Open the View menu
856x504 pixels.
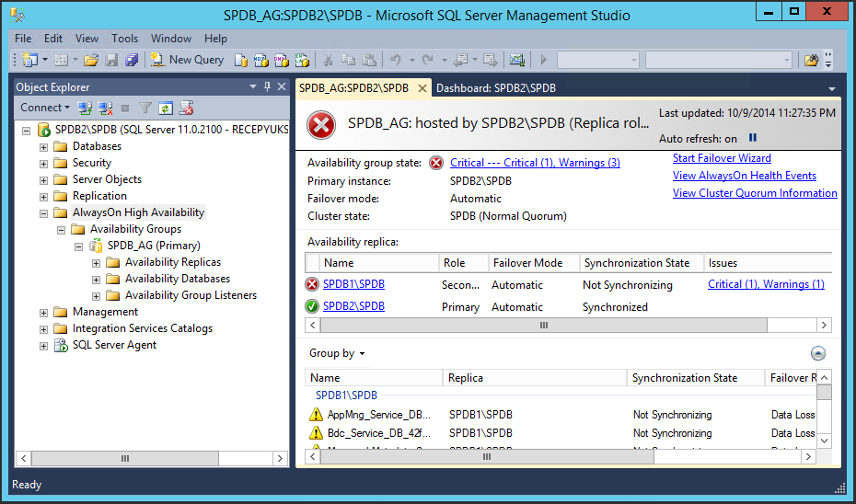pyautogui.click(x=87, y=39)
